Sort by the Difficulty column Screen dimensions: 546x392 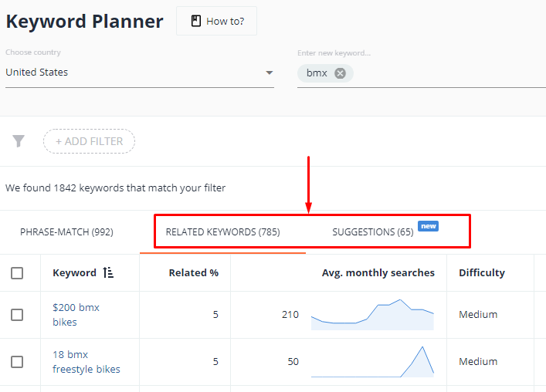click(x=482, y=272)
